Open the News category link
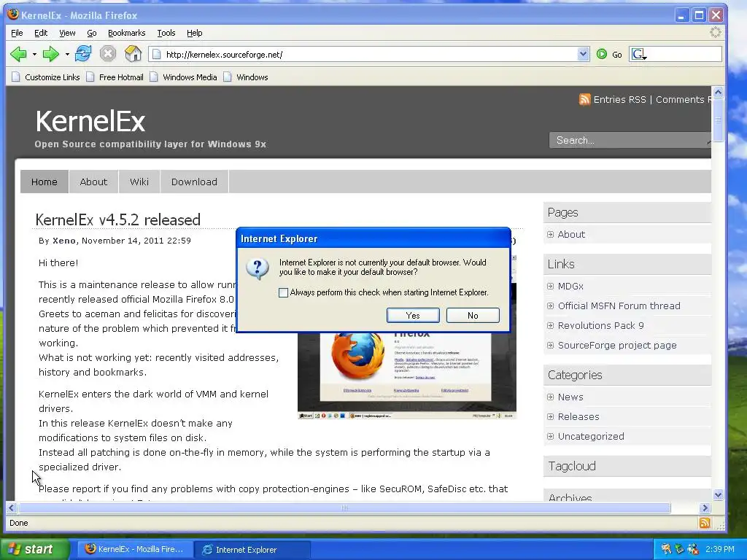Screen dimensions: 747x560 click(570, 397)
